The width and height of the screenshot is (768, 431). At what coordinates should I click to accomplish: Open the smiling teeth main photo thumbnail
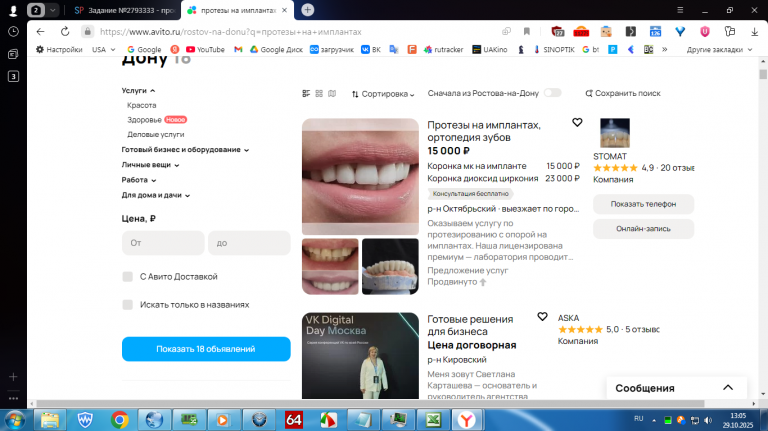[360, 177]
